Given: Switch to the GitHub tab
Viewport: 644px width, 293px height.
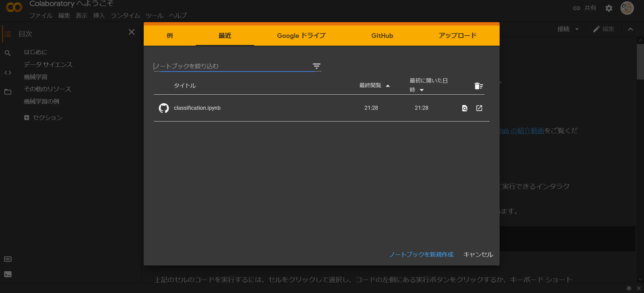Looking at the screenshot, I should coord(382,35).
